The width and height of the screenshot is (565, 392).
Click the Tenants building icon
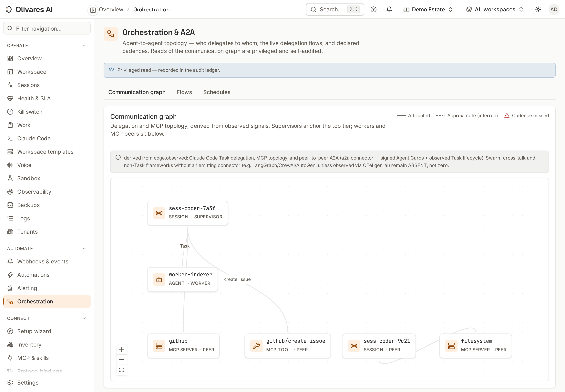pos(10,232)
